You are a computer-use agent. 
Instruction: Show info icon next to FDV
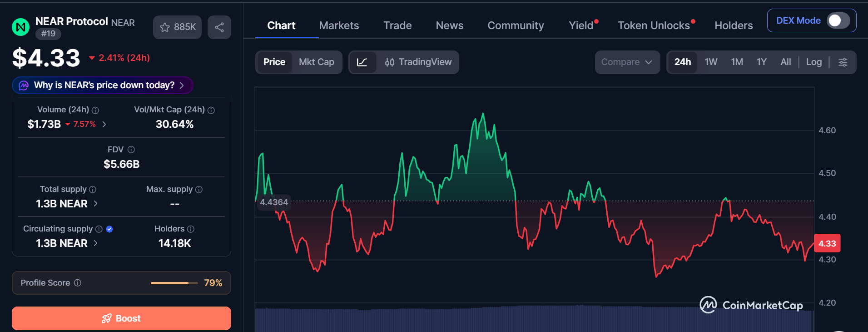coord(131,150)
